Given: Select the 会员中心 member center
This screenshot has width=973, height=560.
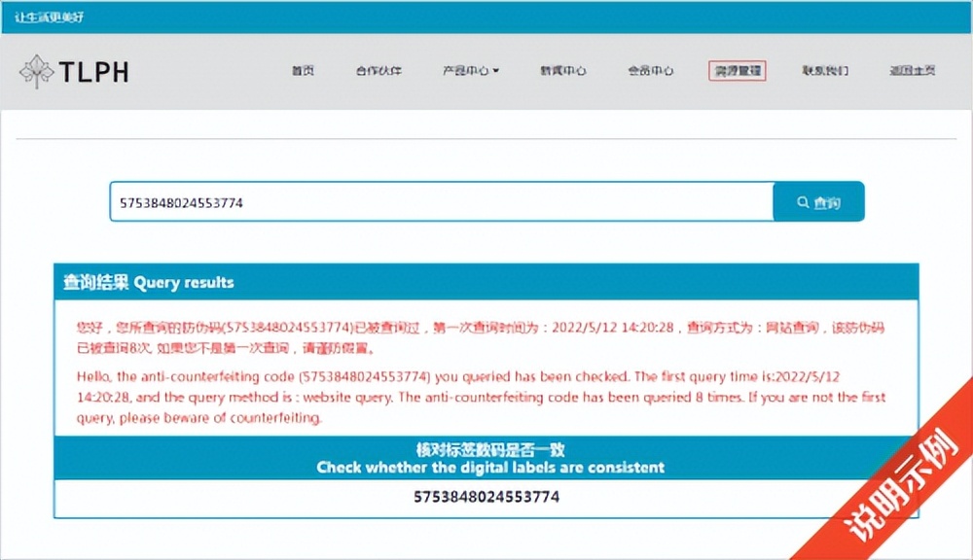Looking at the screenshot, I should point(650,71).
